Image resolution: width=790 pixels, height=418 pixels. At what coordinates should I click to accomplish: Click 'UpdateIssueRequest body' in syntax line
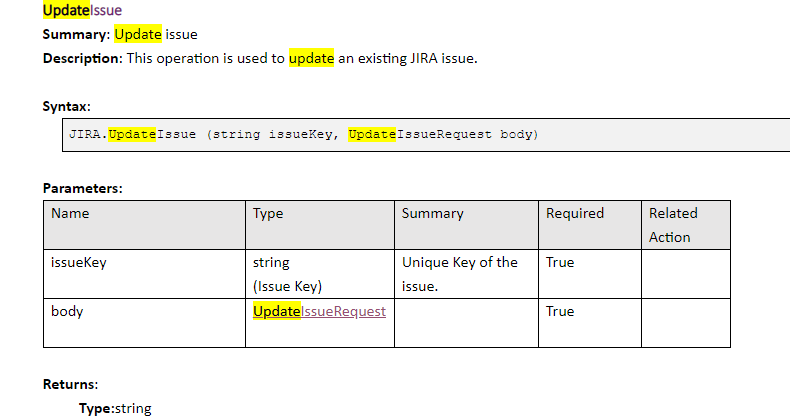[x=443, y=134]
